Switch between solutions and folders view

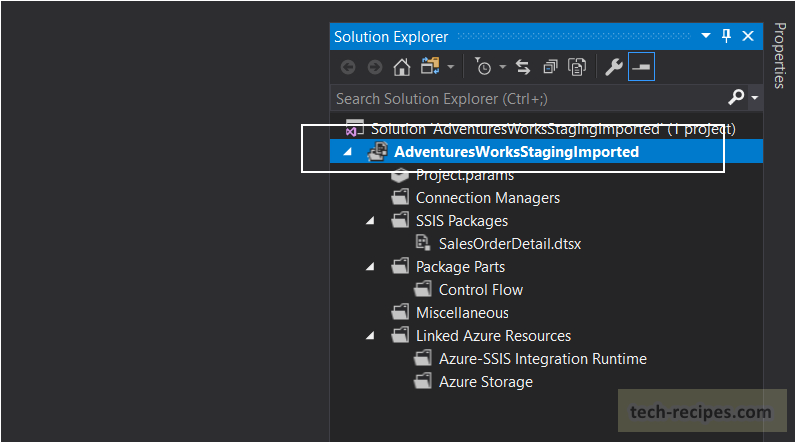coord(430,66)
